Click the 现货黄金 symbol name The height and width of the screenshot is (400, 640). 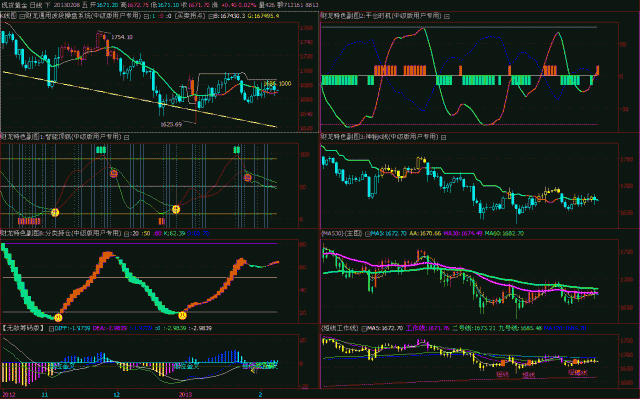coord(14,5)
